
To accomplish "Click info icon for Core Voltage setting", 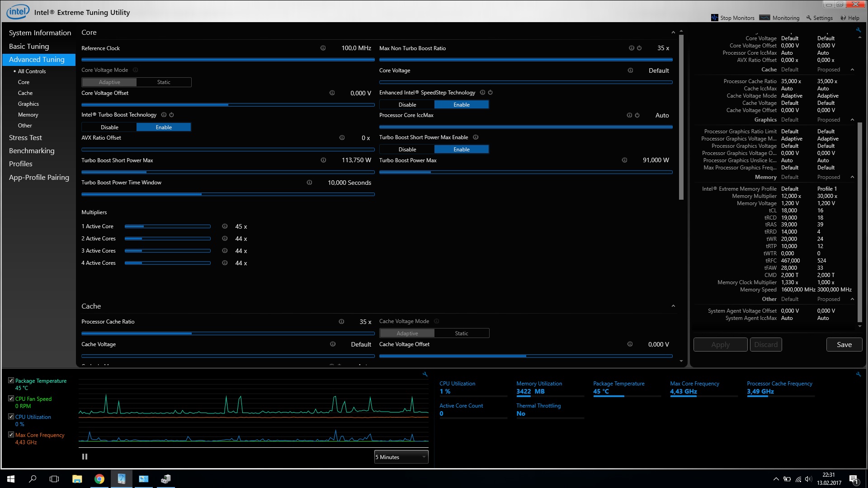I will [630, 70].
